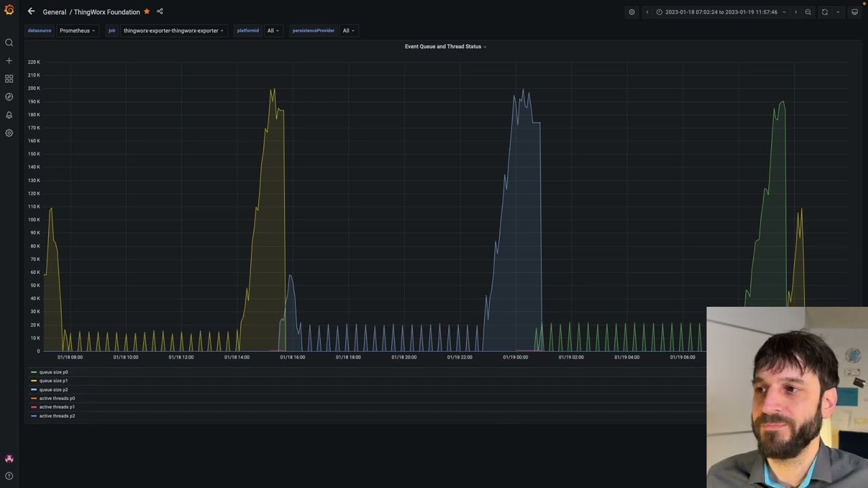Open the Explore compass icon
Screen dimensions: 868x488
9,97
